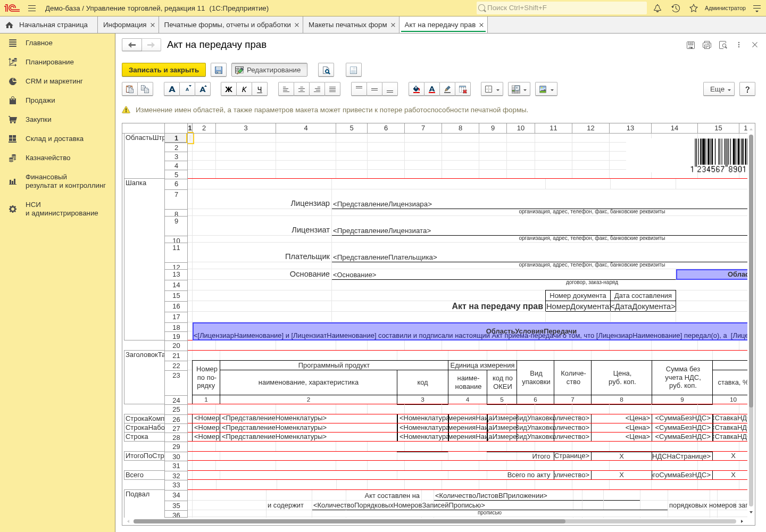Click the global search field
This screenshot has width=766, height=532.
click(x=562, y=8)
